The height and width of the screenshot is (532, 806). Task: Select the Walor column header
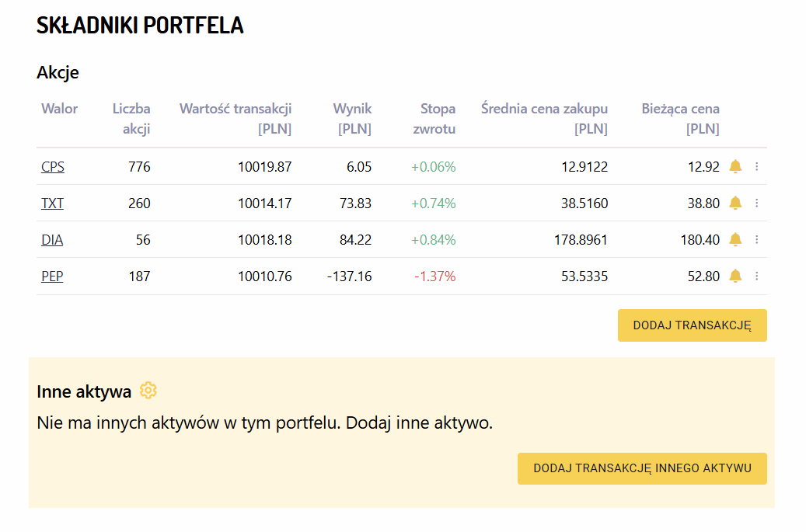click(59, 109)
